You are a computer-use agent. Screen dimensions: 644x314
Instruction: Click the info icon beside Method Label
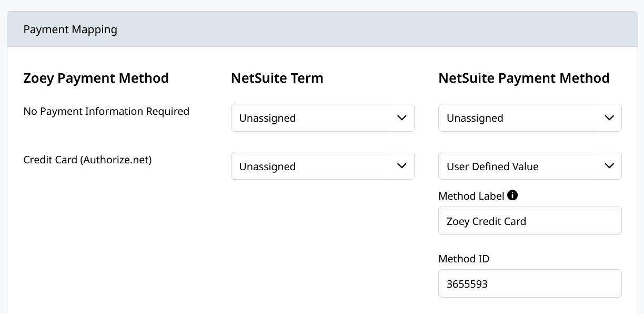pyautogui.click(x=512, y=195)
